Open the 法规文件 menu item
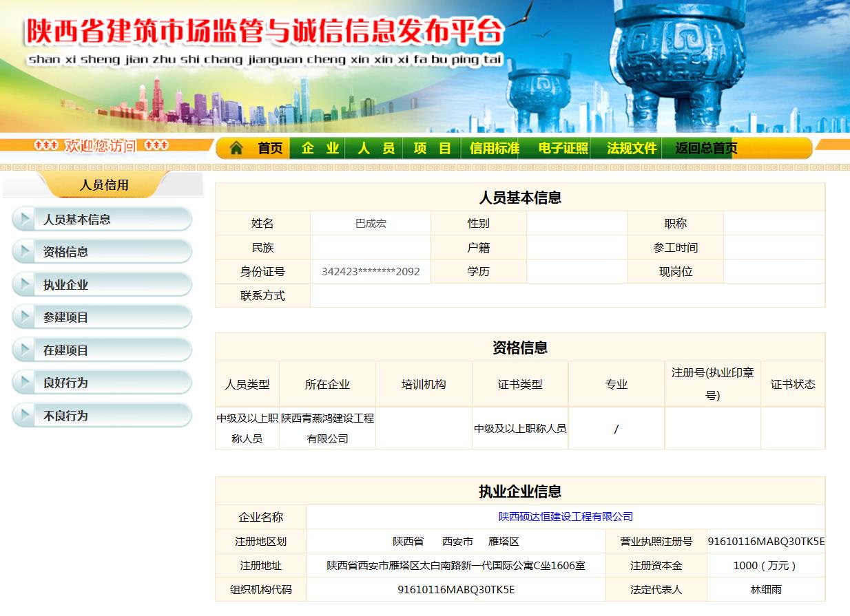850x616 pixels. (x=632, y=148)
